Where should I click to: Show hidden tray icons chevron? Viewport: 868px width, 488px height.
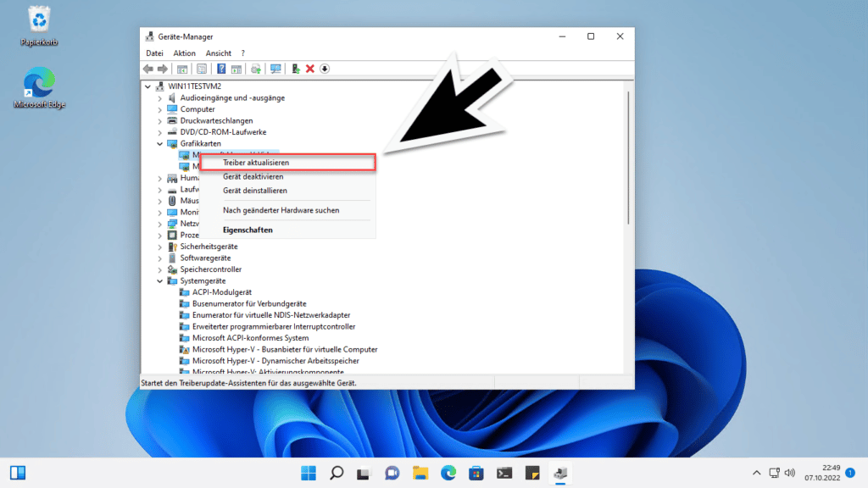pos(756,473)
